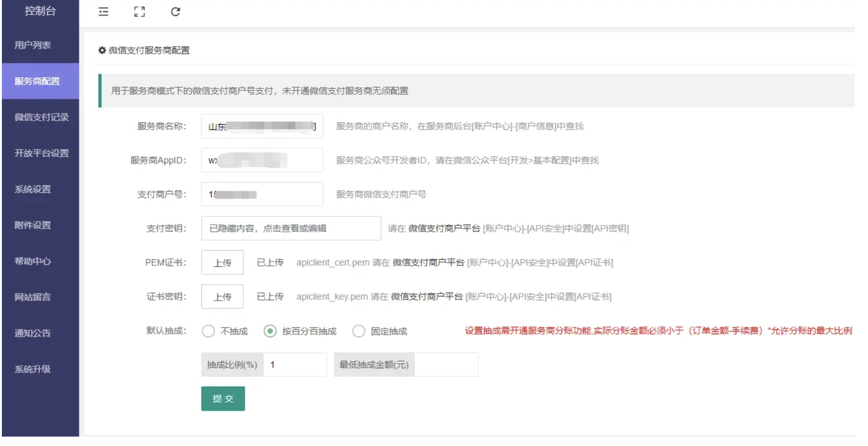The height and width of the screenshot is (446, 868).
Task: Click the 默认抽成: field label
Action: (166, 331)
